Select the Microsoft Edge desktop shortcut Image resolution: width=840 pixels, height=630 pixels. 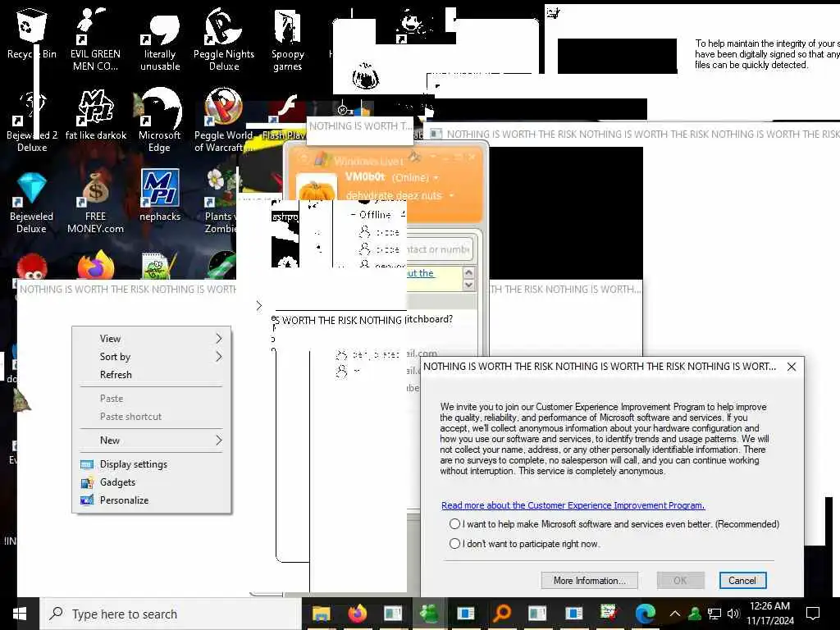coord(159,120)
